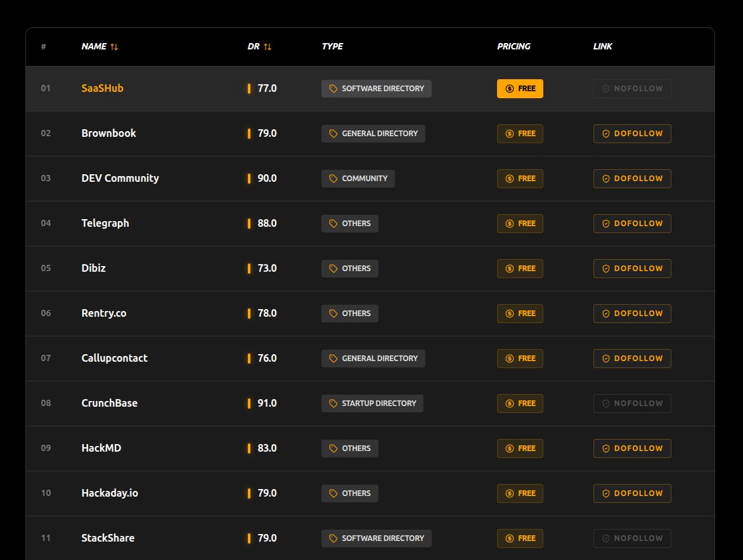Click the DR value 83.0
The width and height of the screenshot is (743, 560).
click(267, 448)
